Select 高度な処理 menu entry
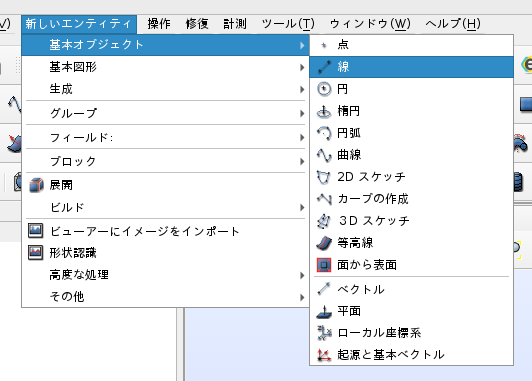The image size is (532, 381). (165, 275)
